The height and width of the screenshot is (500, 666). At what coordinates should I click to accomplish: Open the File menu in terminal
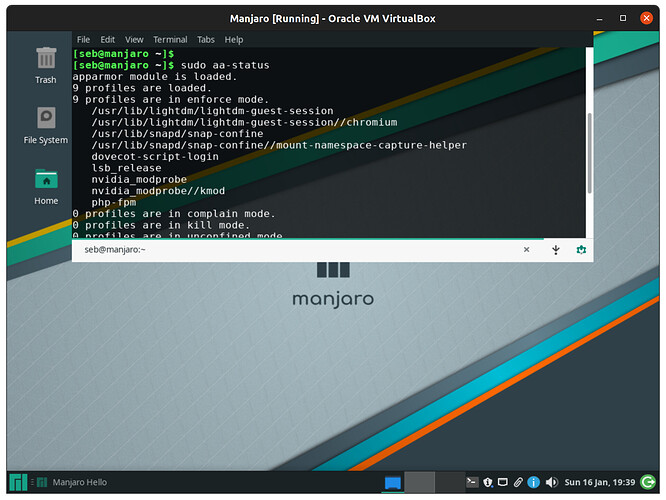[83, 40]
